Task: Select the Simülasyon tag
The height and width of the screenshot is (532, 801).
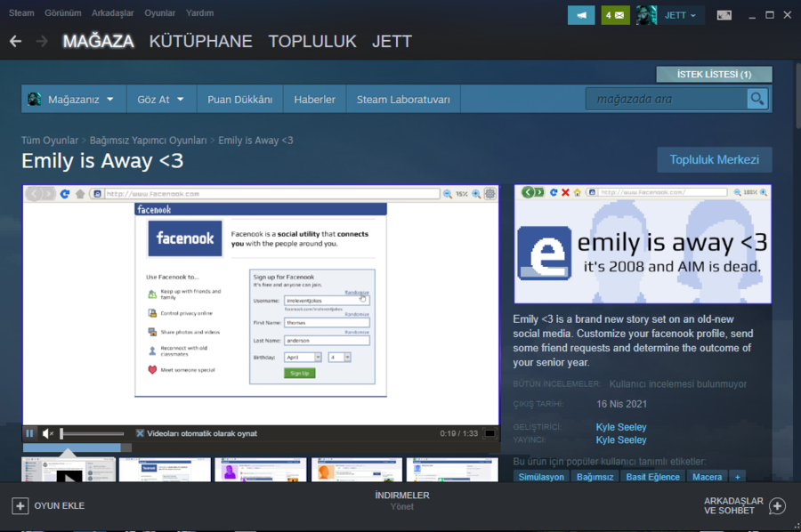Action: 541,477
